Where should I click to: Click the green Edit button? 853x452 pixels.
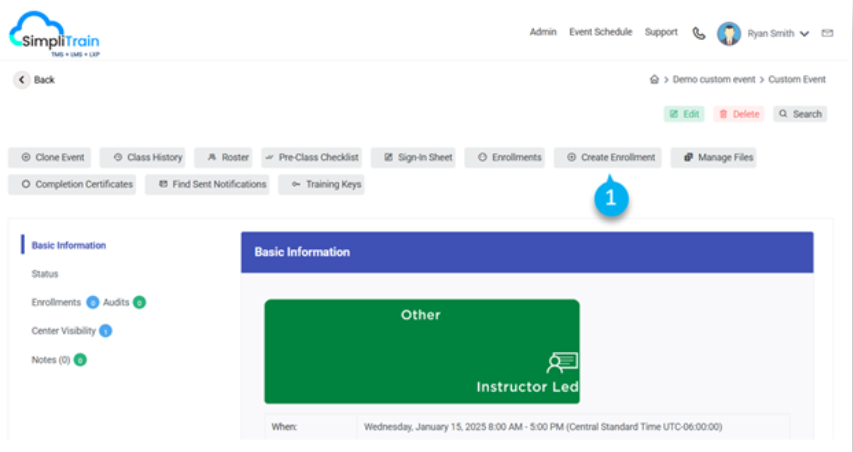(x=684, y=114)
